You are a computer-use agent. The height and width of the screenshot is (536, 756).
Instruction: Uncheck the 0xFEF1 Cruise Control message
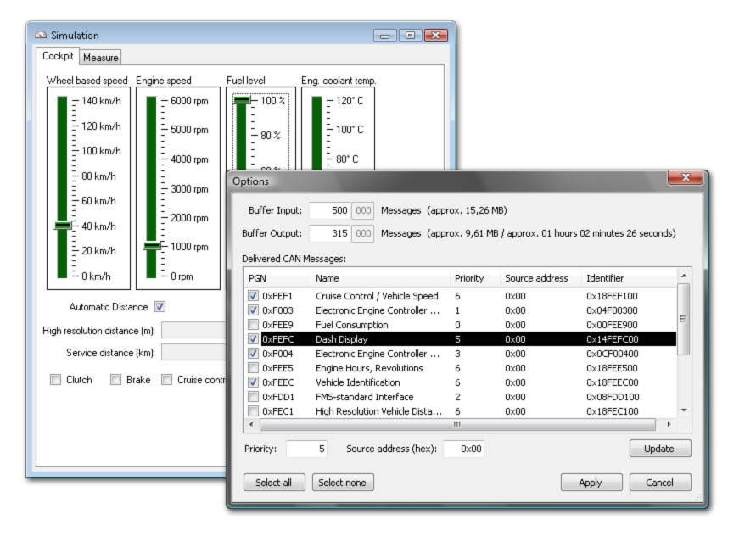(x=254, y=296)
